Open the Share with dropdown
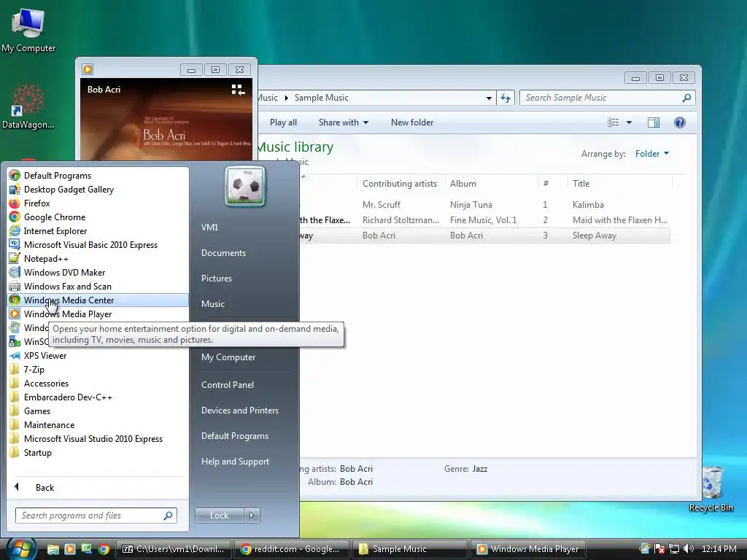 pos(344,122)
